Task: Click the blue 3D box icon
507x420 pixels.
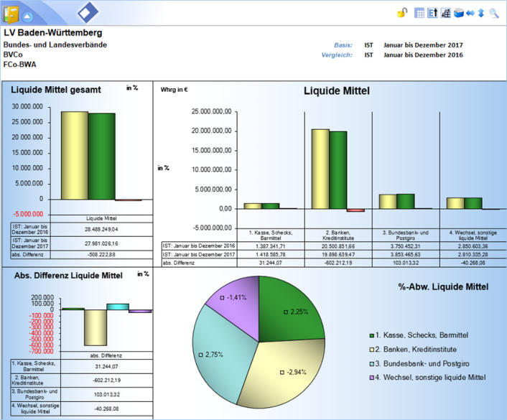Action: [x=457, y=12]
